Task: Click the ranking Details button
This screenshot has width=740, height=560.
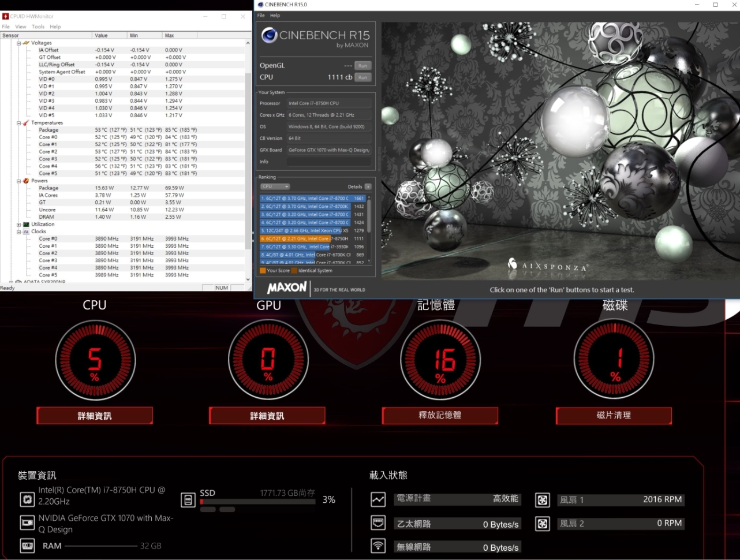Action: click(368, 187)
